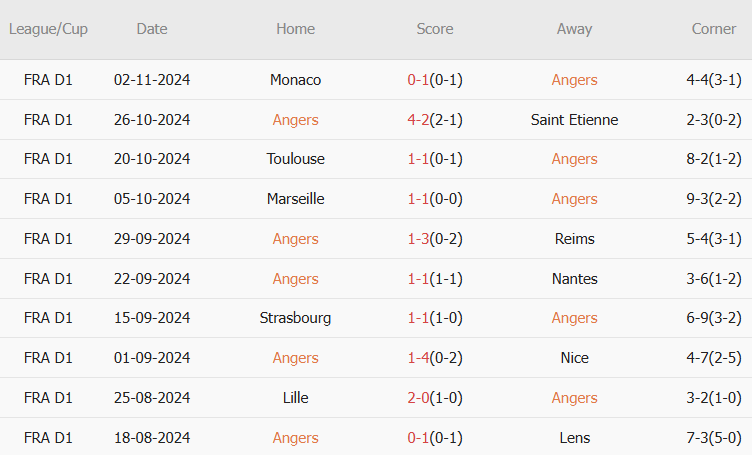Click the Nantes team name

click(x=574, y=279)
